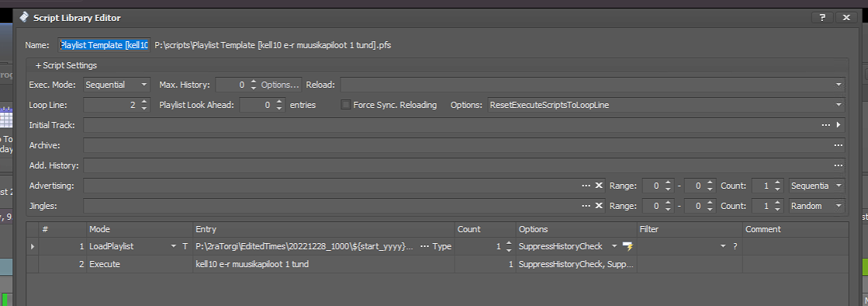Increase the Loop Line value
This screenshot has width=868, height=306.
[x=144, y=102]
